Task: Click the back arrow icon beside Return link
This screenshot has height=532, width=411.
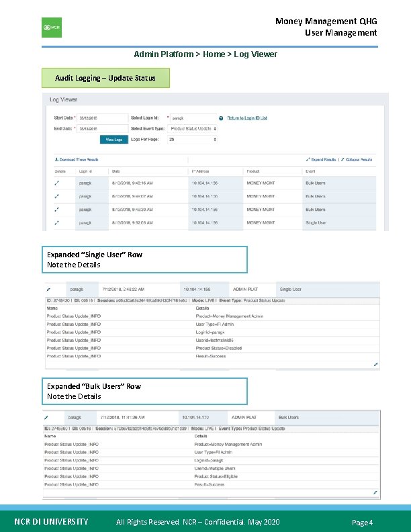Action: pos(221,118)
